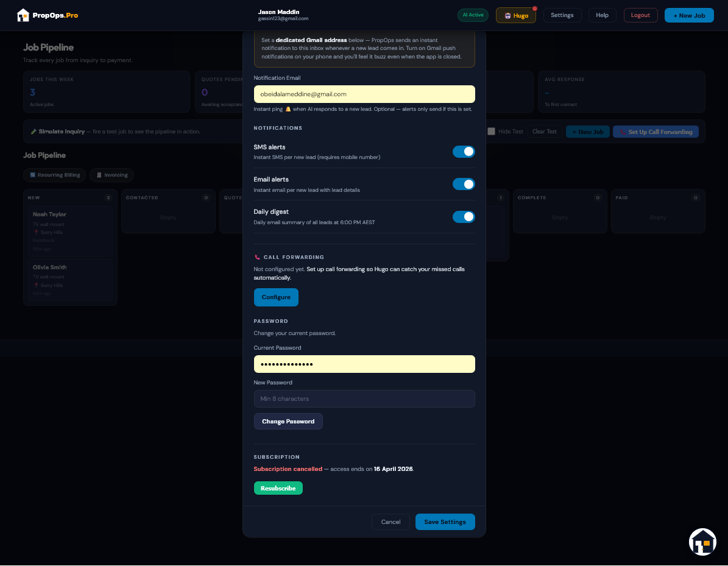Focus the Notification Email field
728x566 pixels.
tap(364, 94)
